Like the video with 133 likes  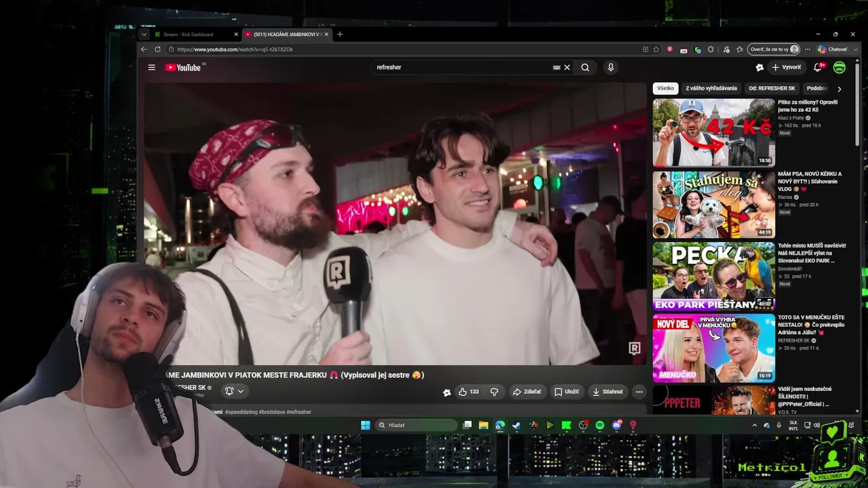click(x=469, y=392)
